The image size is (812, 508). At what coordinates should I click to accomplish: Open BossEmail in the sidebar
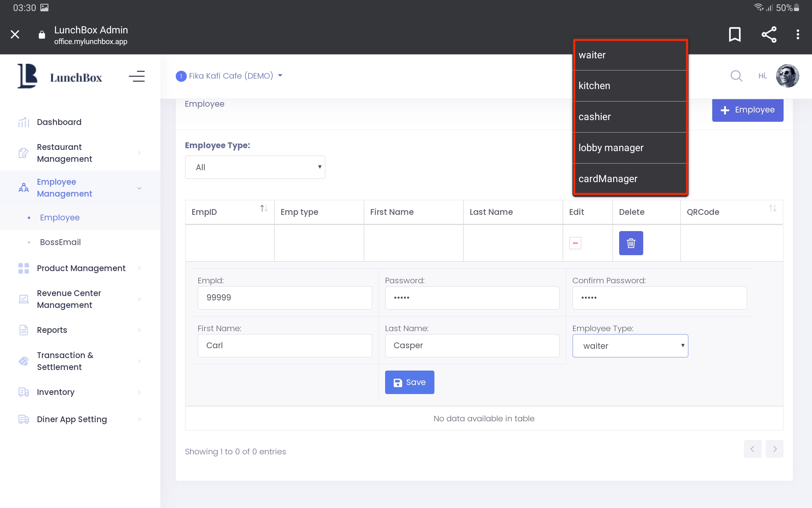pyautogui.click(x=60, y=242)
